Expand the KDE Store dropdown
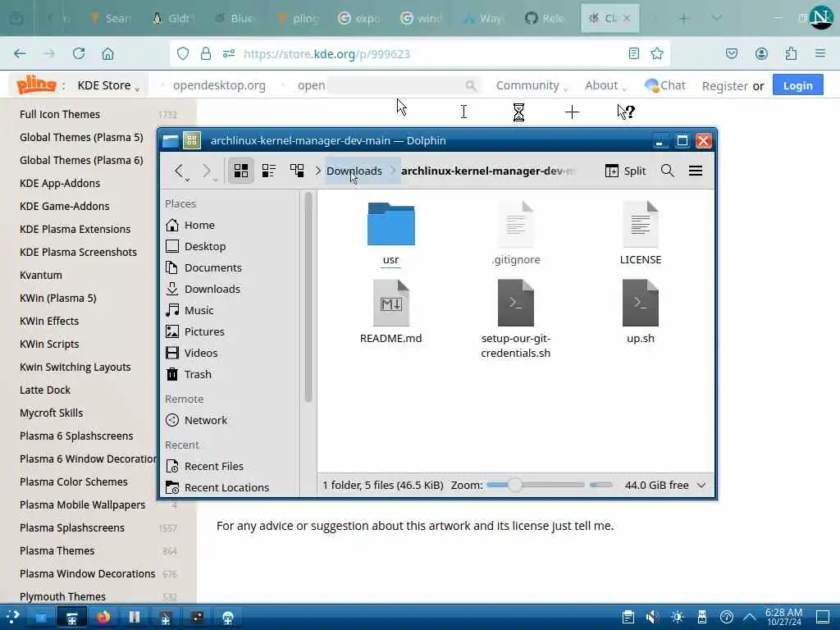This screenshot has height=630, width=840. click(x=109, y=85)
